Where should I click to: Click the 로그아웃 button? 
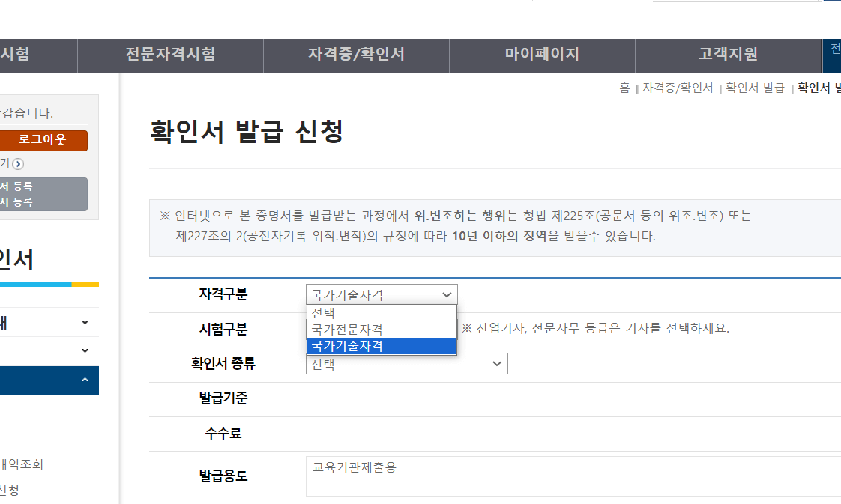44,140
